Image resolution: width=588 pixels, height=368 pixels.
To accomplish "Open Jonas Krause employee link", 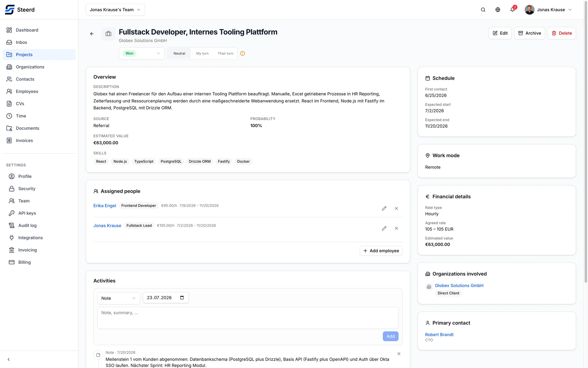I will 107,226.
